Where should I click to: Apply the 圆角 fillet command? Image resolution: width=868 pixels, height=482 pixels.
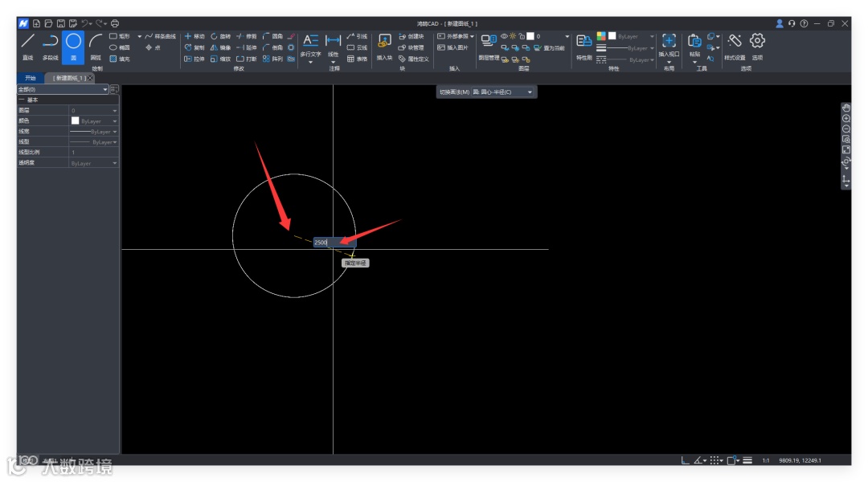click(272, 36)
